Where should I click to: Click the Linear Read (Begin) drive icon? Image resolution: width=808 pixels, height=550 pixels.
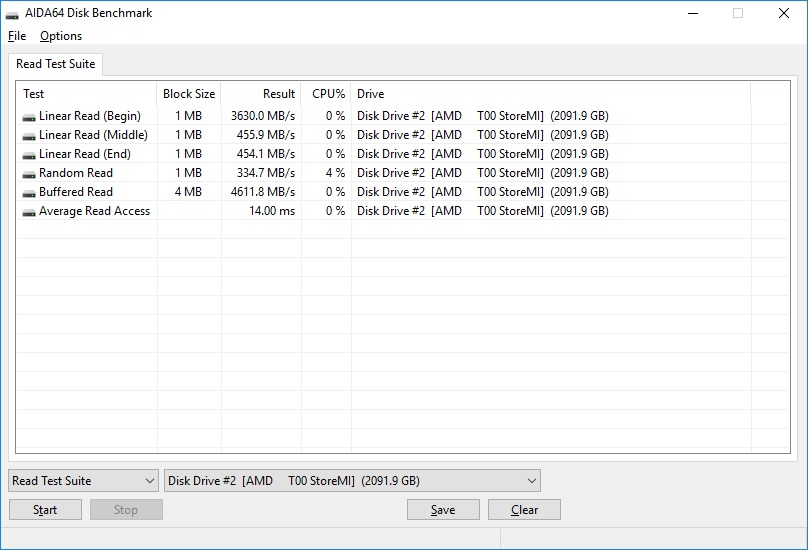(29, 118)
